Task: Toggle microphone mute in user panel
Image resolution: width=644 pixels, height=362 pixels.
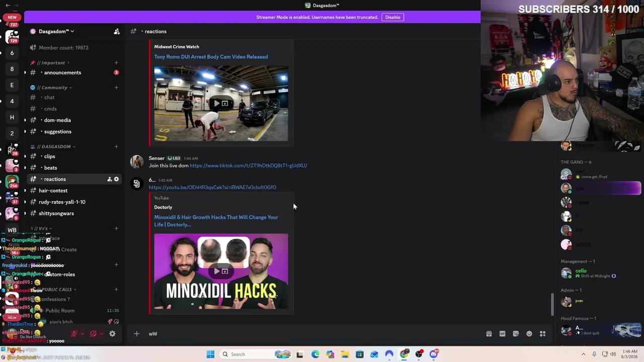Action: [x=74, y=334]
